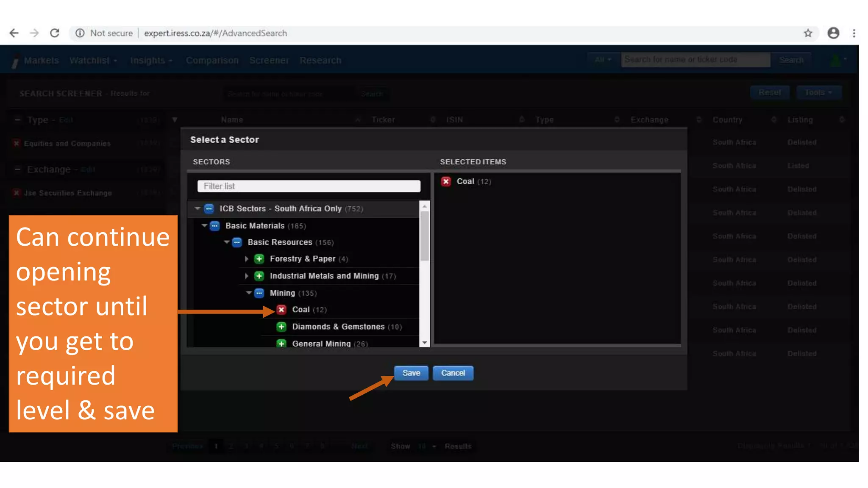Open the Chrome three-dot menu
The height and width of the screenshot is (488, 868).
click(854, 33)
